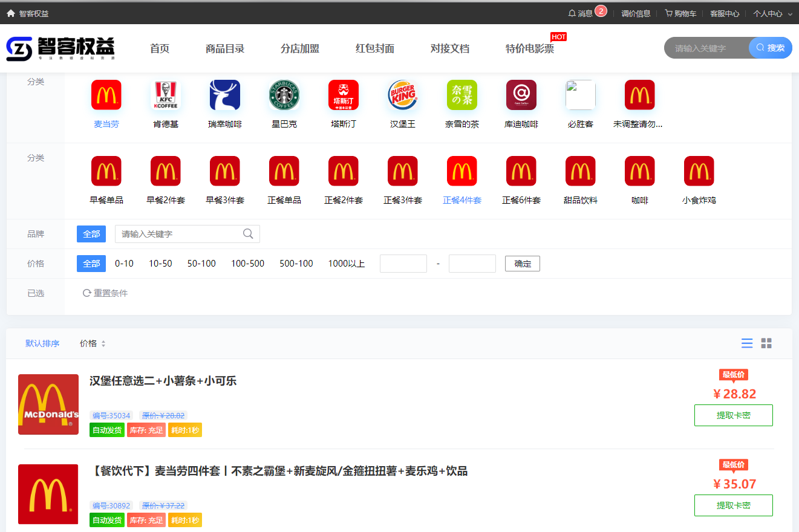The height and width of the screenshot is (532, 799).
Task: Select the 10-50 price range filter
Action: coord(160,264)
